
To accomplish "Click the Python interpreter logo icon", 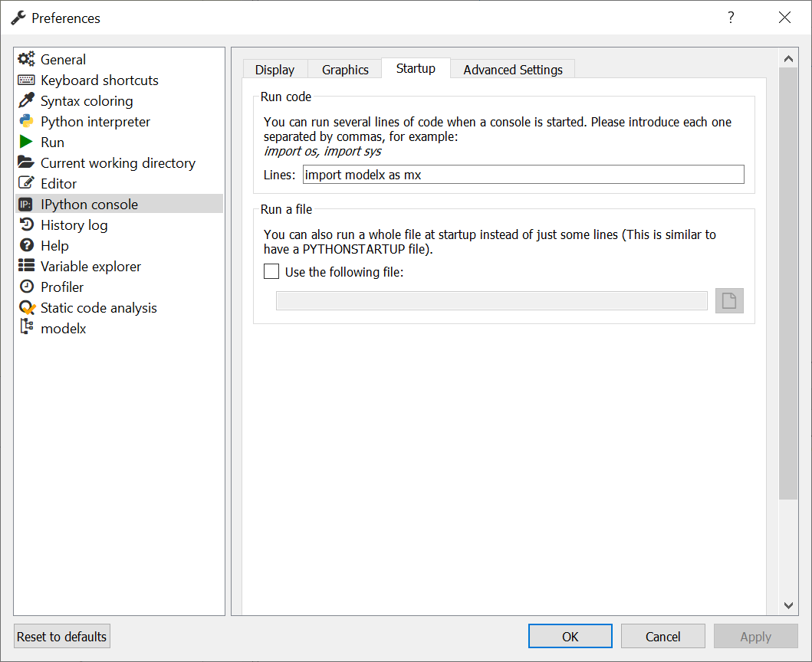I will (27, 121).
